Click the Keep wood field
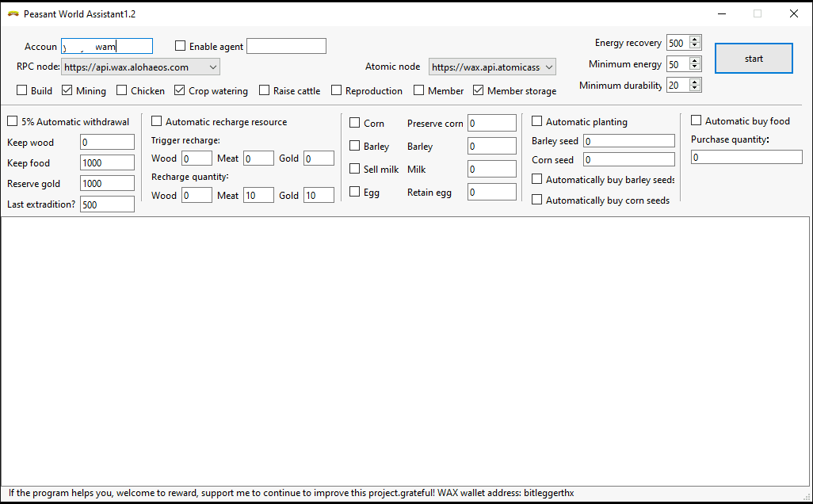The width and height of the screenshot is (813, 504). (107, 142)
